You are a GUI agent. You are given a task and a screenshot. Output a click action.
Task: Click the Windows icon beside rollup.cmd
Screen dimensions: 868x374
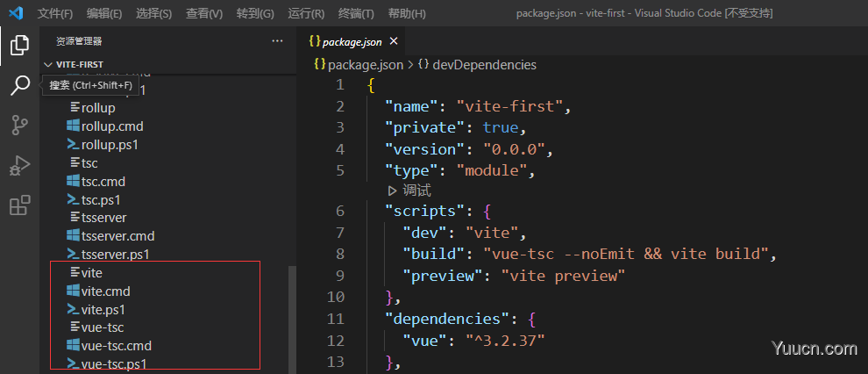click(73, 126)
